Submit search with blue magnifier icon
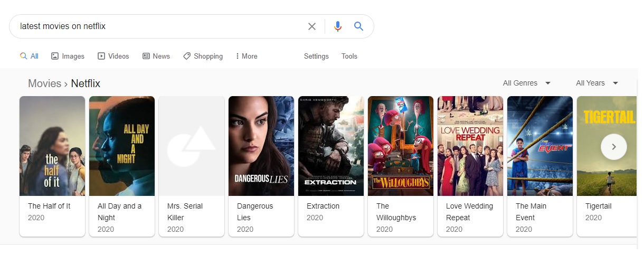Screen dimensions: 644x254 point(359,26)
